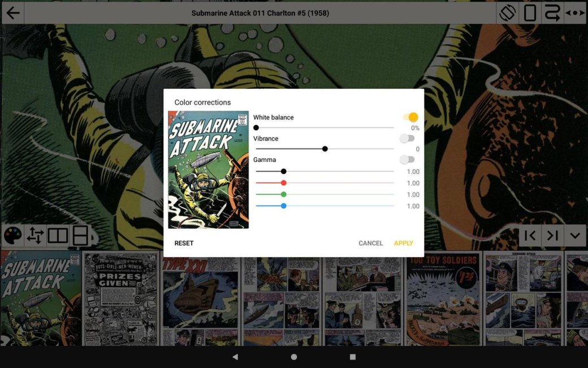Turn off the White balance switch
The width and height of the screenshot is (588, 368).
pyautogui.click(x=410, y=117)
